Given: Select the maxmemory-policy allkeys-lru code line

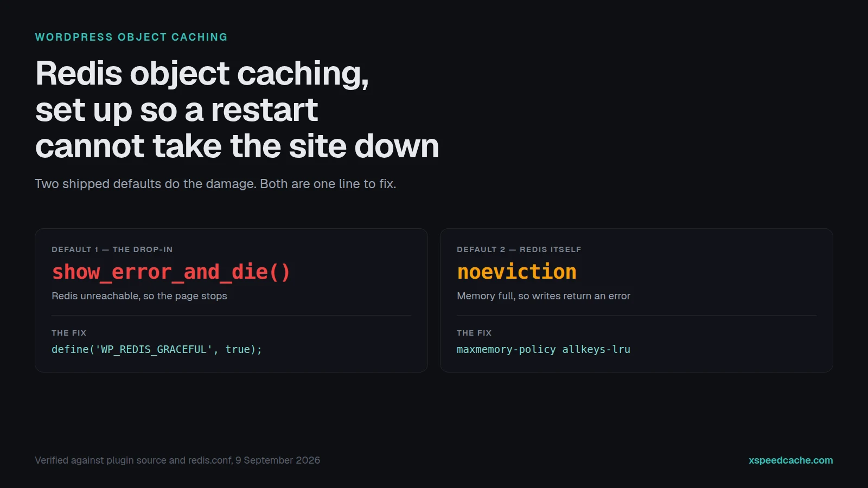Looking at the screenshot, I should [x=544, y=349].
